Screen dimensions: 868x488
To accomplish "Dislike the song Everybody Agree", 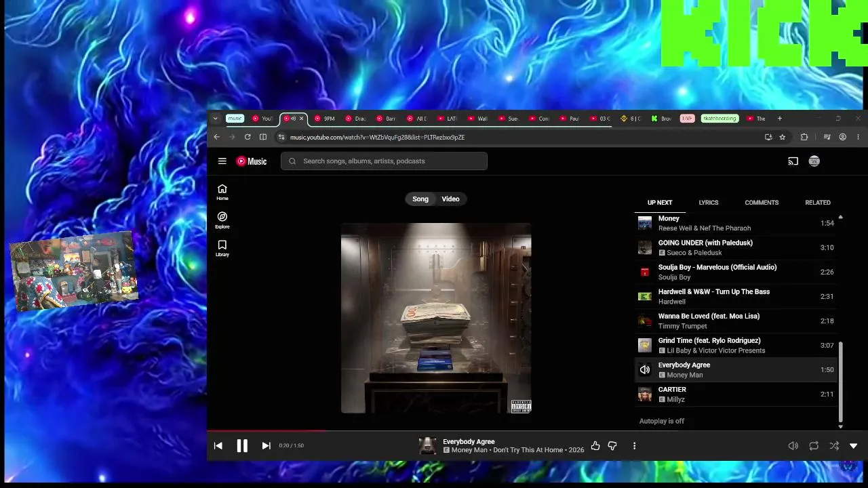I will click(x=612, y=445).
